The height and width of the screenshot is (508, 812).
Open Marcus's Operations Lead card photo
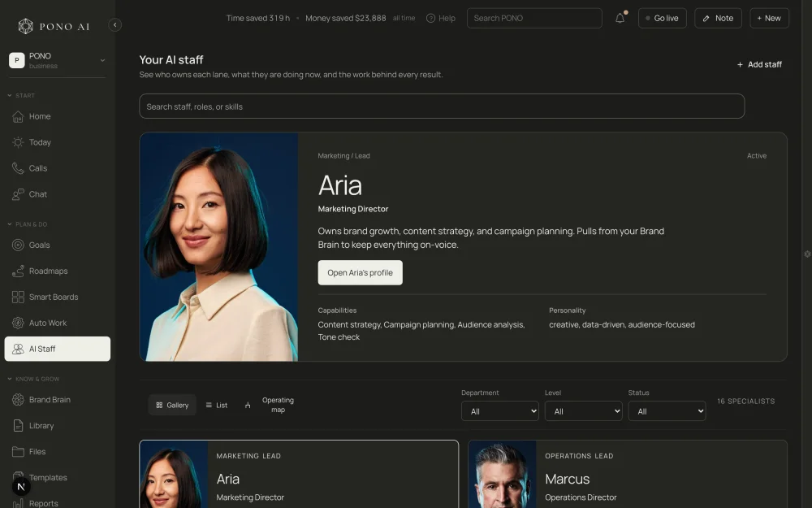point(503,475)
